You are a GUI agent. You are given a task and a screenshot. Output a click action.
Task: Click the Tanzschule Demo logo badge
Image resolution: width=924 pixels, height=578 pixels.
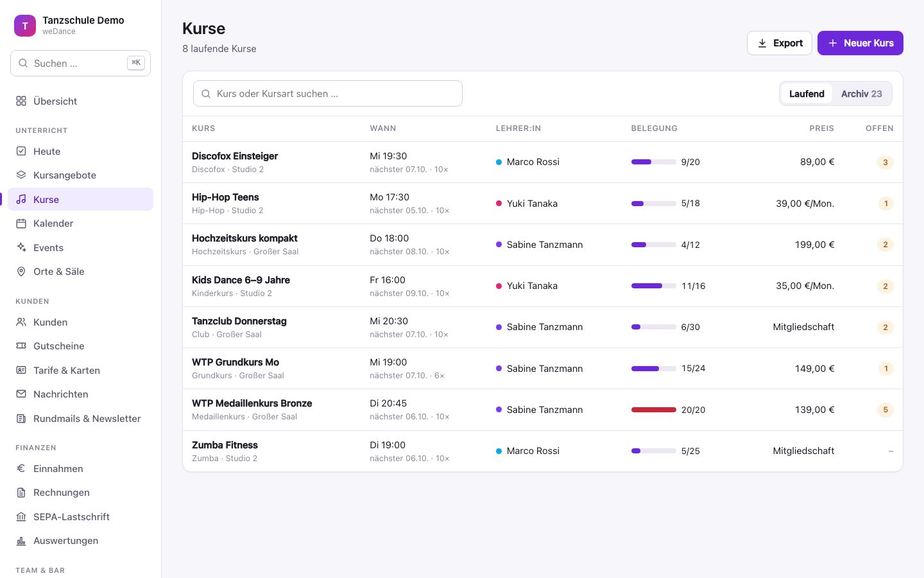point(25,26)
